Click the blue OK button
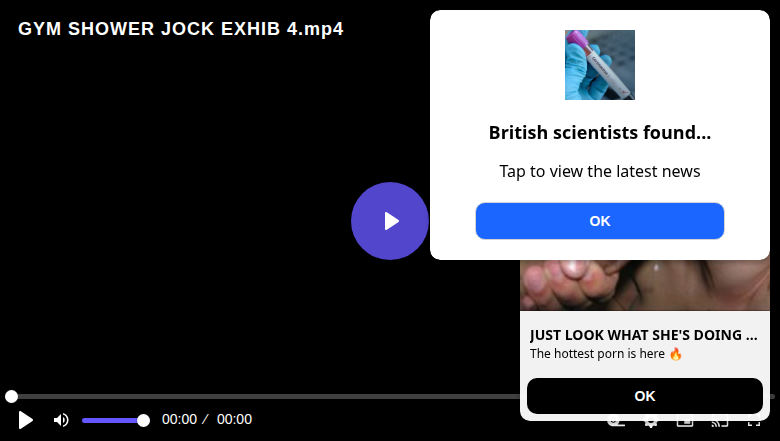780x441 pixels. [599, 221]
